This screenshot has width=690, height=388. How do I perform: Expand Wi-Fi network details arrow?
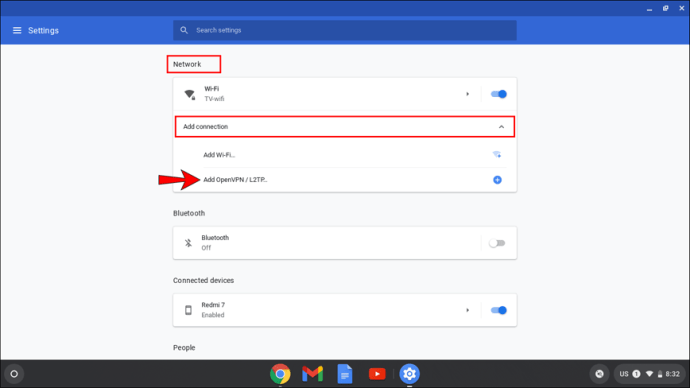(467, 94)
